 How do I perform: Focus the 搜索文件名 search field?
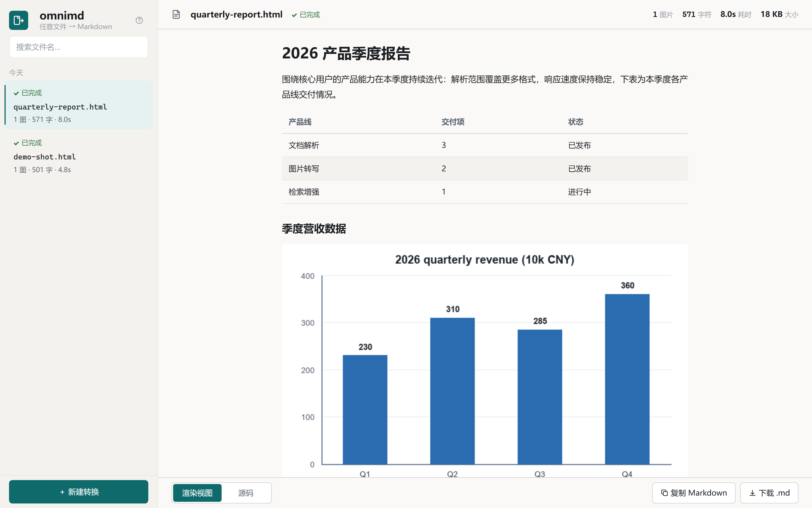(78, 47)
